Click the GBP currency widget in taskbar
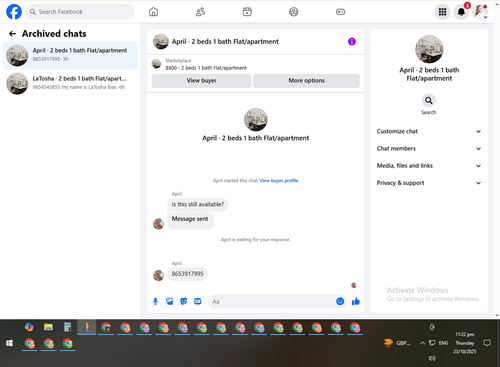Viewport: 500px width, 367px height. tap(397, 343)
